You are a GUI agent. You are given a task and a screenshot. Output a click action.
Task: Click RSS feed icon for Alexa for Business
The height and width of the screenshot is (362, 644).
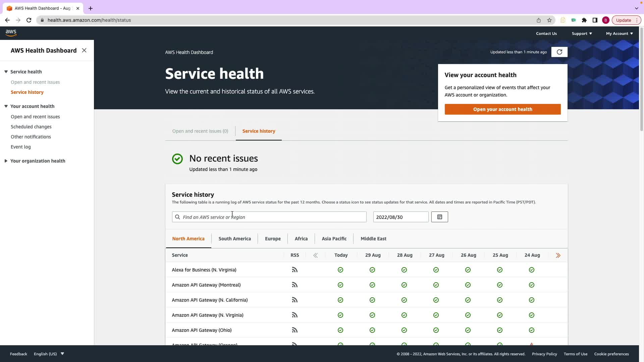[x=294, y=270]
